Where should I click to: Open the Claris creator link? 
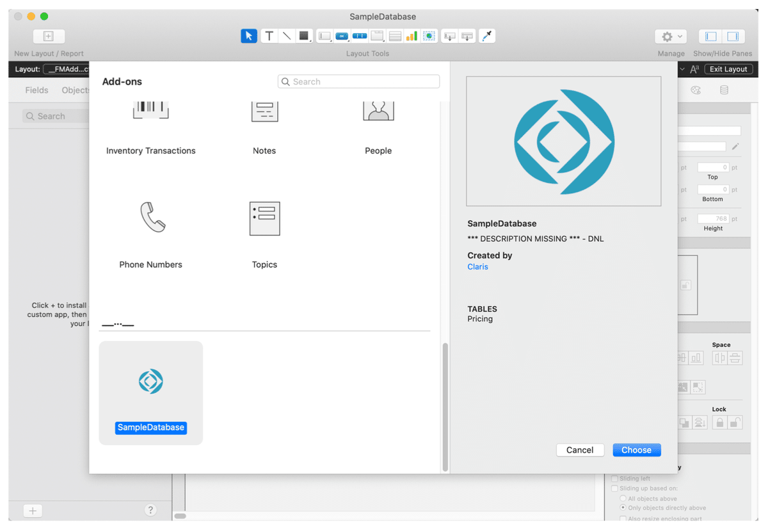point(477,266)
